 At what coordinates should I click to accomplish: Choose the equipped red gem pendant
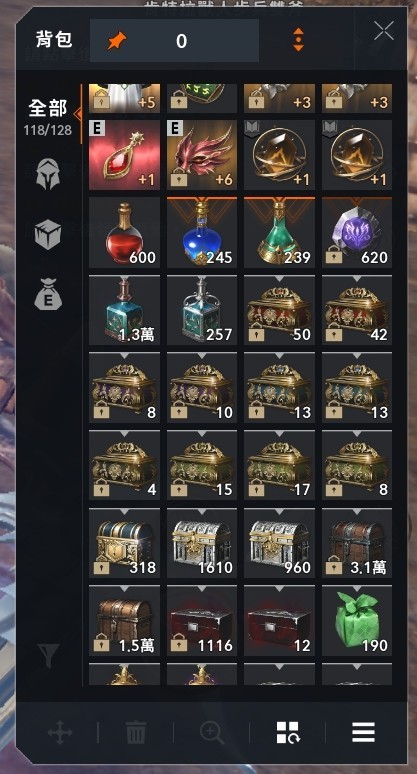pos(124,155)
